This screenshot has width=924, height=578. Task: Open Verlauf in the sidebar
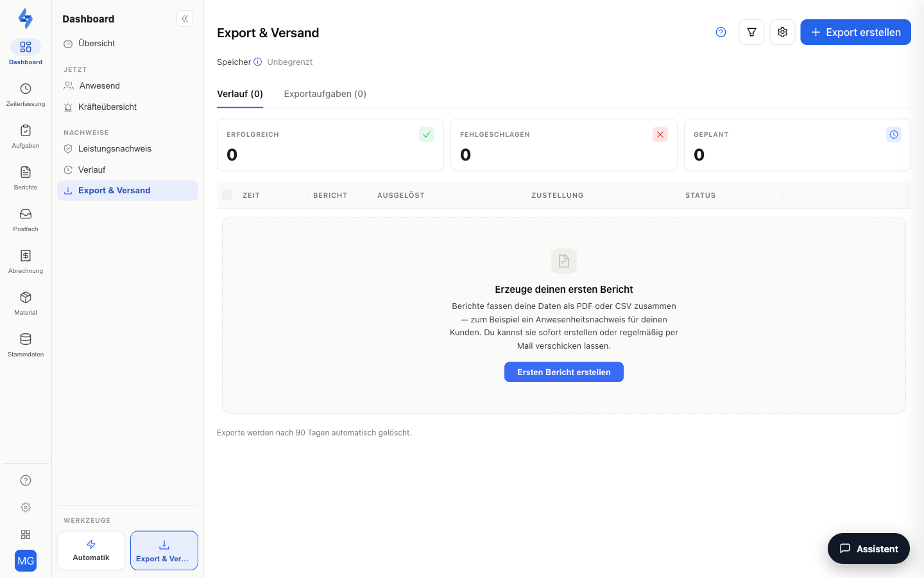(x=128, y=170)
